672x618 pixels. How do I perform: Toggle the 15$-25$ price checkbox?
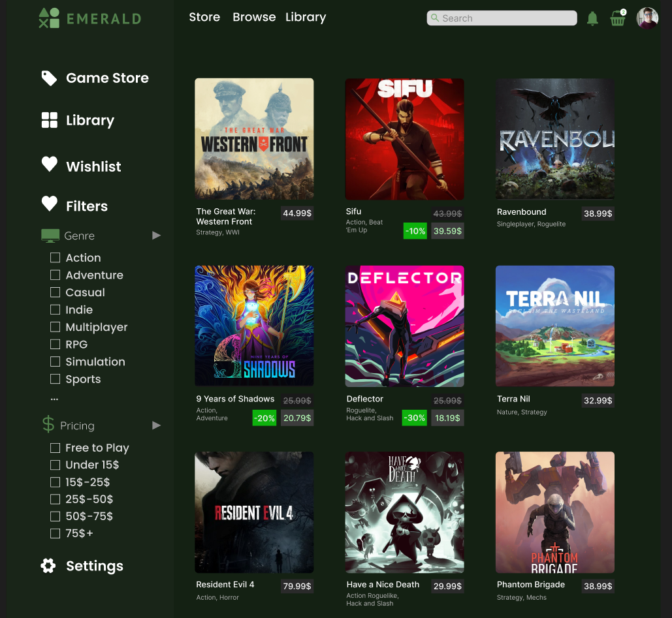point(55,482)
